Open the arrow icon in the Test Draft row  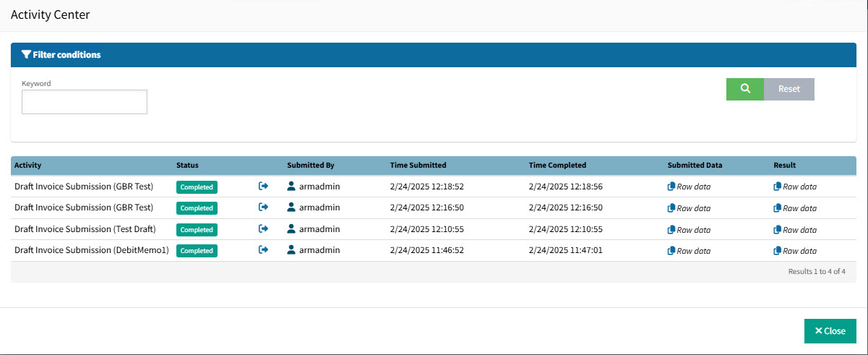[264, 229]
